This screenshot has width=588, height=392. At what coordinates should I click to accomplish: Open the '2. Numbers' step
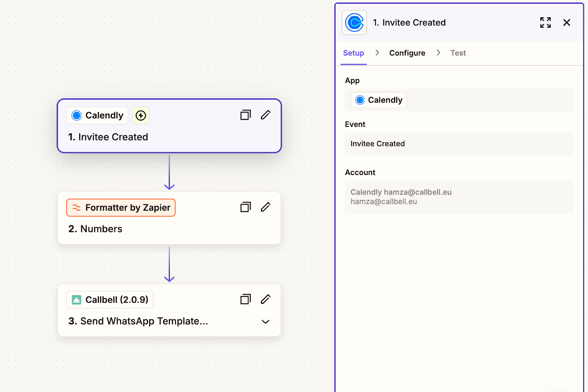point(169,218)
